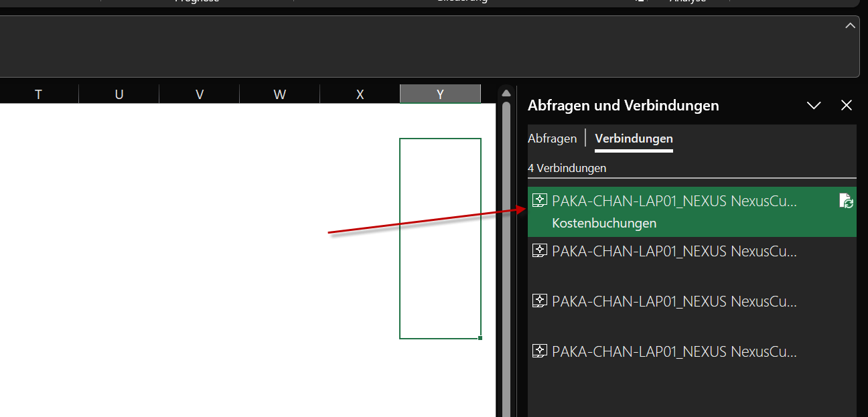Click the refresh icon on Kostenbuchungen connection
The width and height of the screenshot is (868, 417).
pyautogui.click(x=846, y=201)
